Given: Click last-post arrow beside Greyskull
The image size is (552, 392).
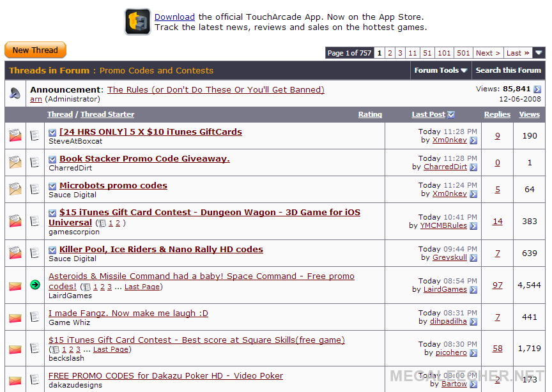Looking at the screenshot, I should [x=473, y=258].
